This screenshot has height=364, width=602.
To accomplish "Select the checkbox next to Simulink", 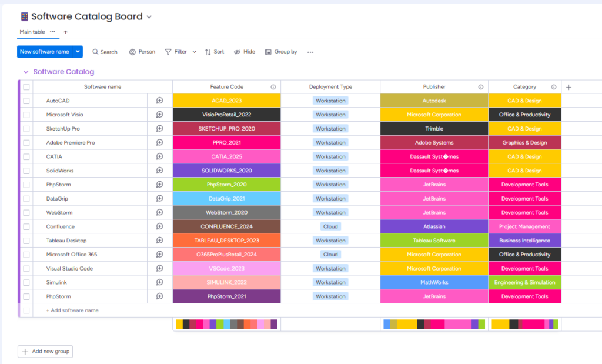I will point(26,282).
